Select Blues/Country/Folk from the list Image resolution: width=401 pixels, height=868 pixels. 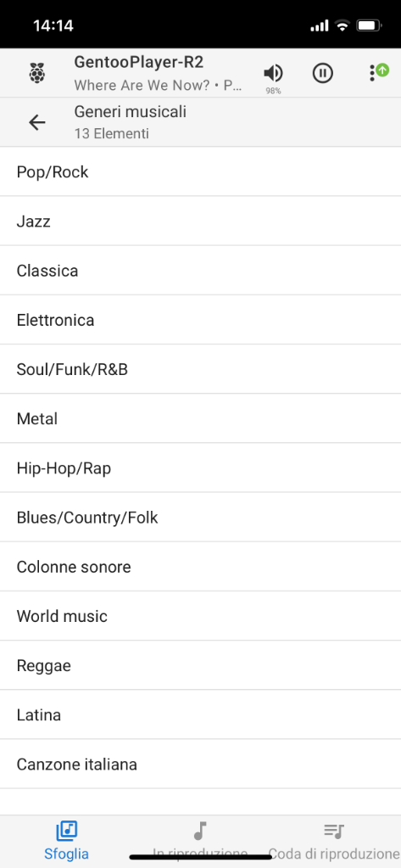pyautogui.click(x=200, y=517)
